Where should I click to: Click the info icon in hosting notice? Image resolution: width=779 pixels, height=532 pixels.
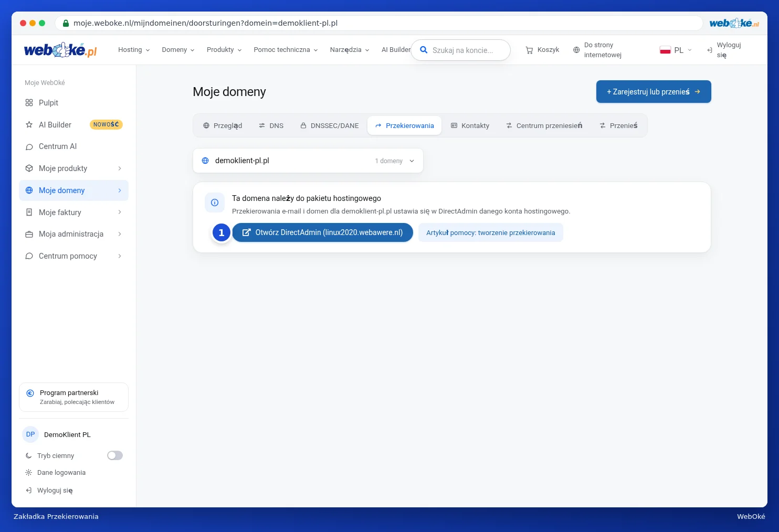click(x=215, y=203)
